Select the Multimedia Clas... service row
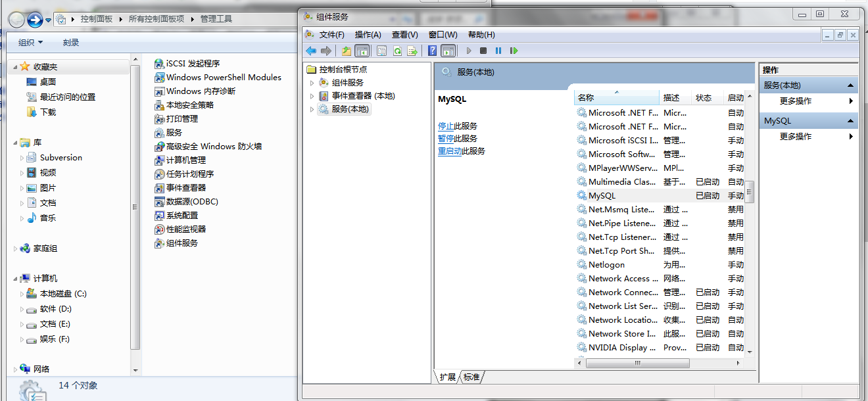Screen dimensions: 868x401 (660, 182)
